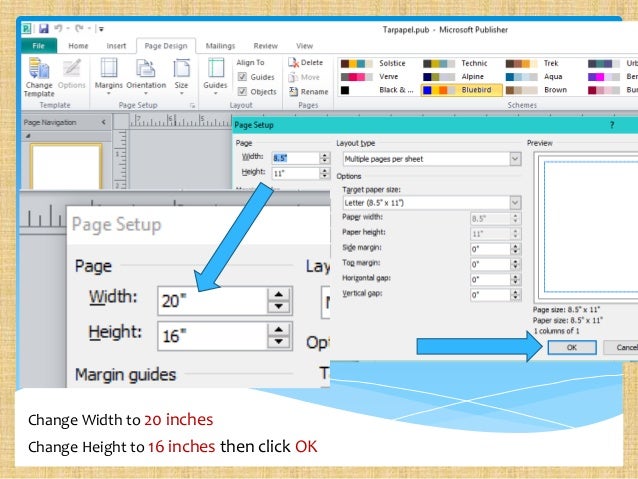Click the Delete page icon
The width and height of the screenshot is (638, 479).
[x=293, y=62]
